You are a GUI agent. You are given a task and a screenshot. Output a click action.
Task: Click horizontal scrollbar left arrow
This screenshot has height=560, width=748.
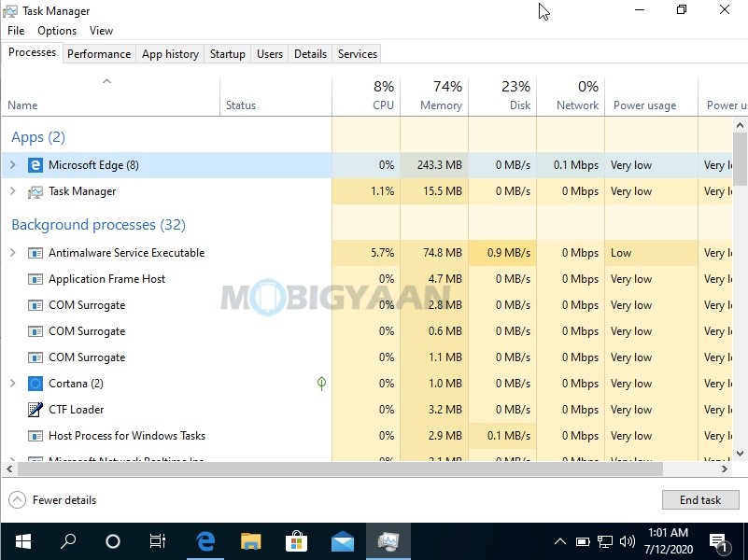tap(9, 469)
